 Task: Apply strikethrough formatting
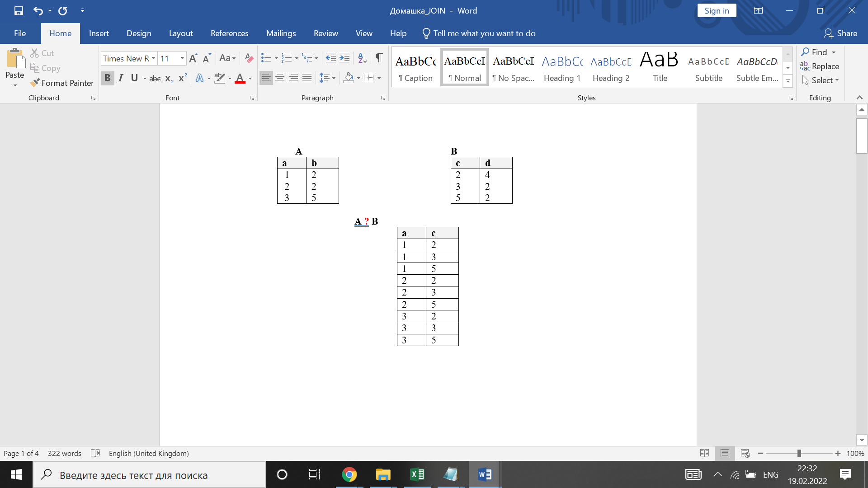(x=155, y=78)
